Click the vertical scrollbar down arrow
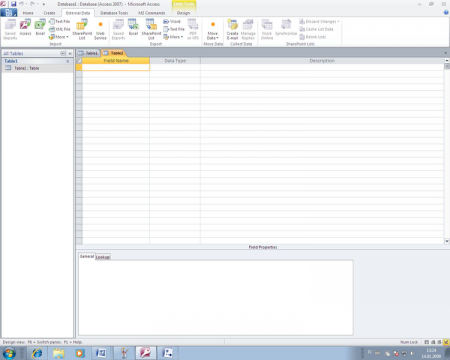The width and height of the screenshot is (450, 360). coord(447,241)
